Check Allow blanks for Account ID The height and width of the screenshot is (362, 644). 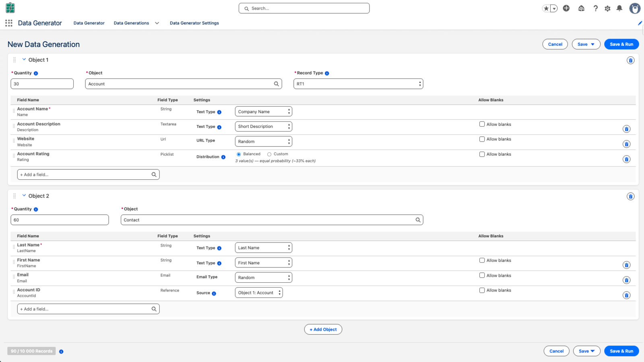pos(482,290)
